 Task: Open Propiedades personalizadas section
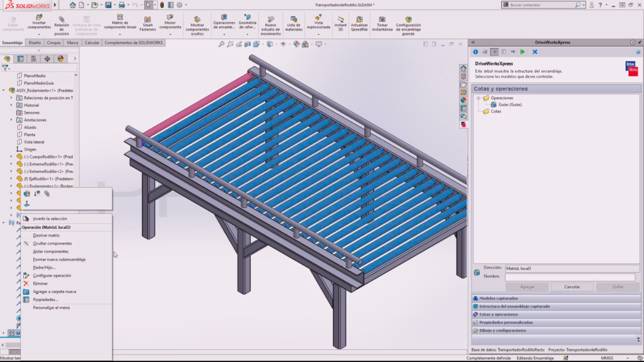[557, 322]
